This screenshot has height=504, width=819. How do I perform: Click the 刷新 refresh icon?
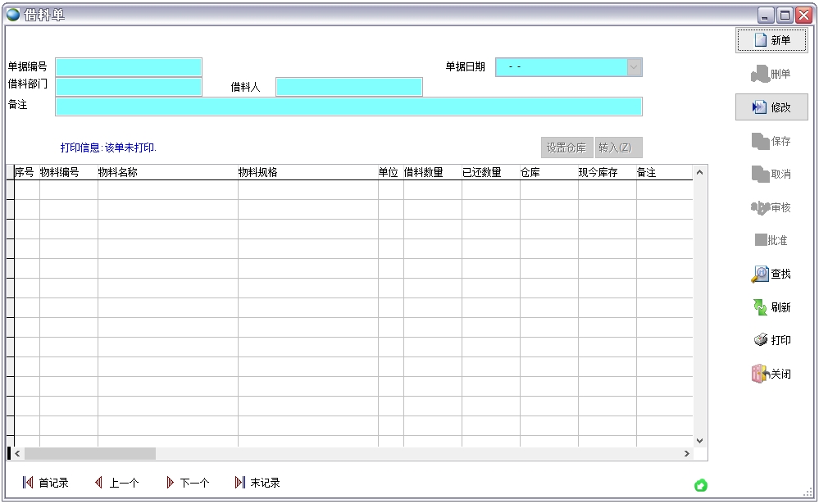pos(760,307)
